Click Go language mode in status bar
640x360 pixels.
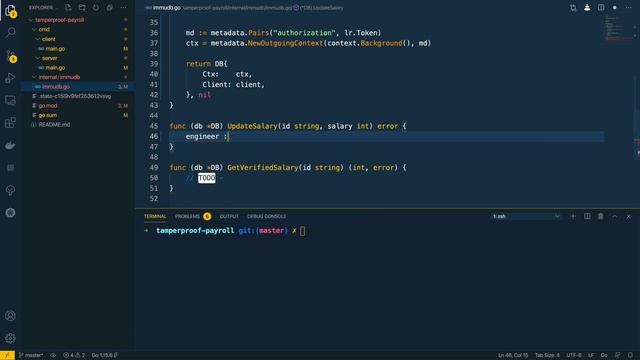(604, 355)
